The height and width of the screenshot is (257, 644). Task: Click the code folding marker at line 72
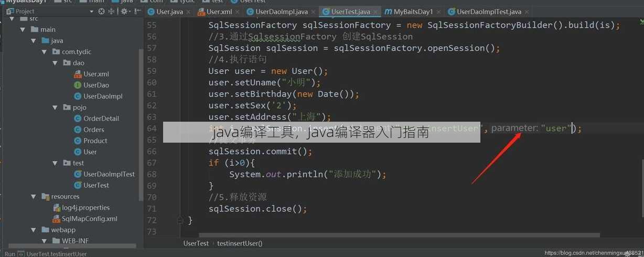pos(180,220)
